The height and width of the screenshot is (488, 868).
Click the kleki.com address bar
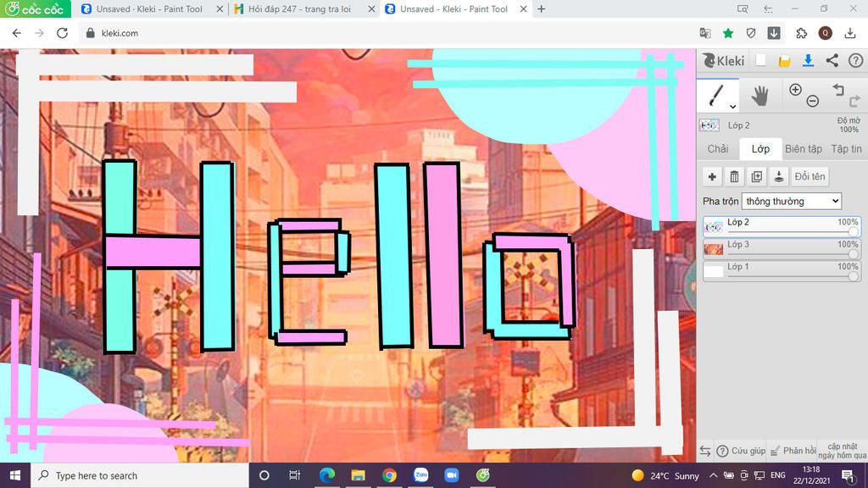coord(387,33)
